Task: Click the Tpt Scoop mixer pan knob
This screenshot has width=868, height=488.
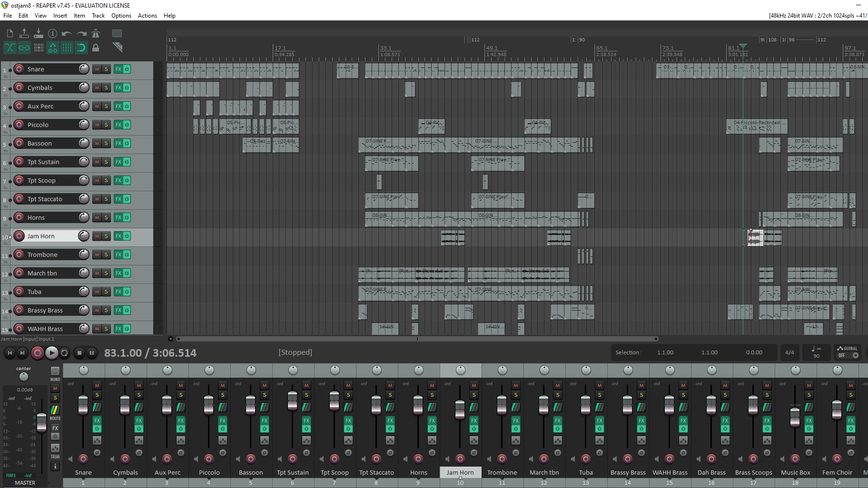Action: pyautogui.click(x=335, y=370)
